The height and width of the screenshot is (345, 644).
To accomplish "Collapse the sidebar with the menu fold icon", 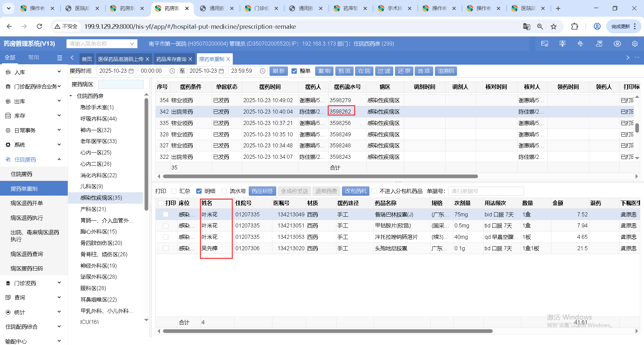I will (x=60, y=58).
